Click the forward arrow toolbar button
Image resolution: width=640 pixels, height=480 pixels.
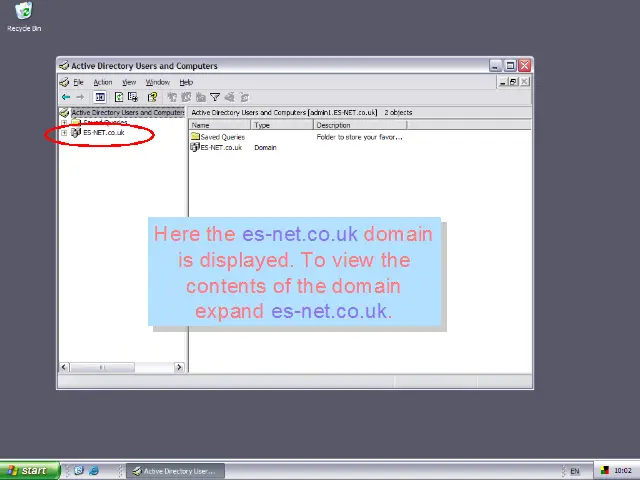point(80,97)
